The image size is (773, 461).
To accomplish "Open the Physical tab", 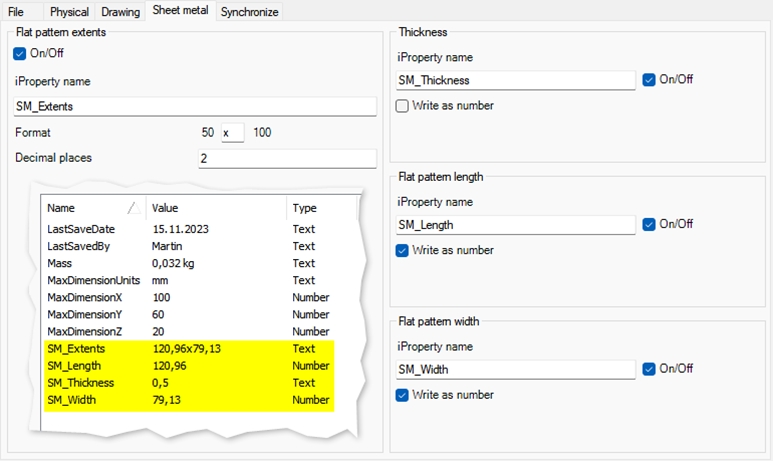I will [69, 12].
